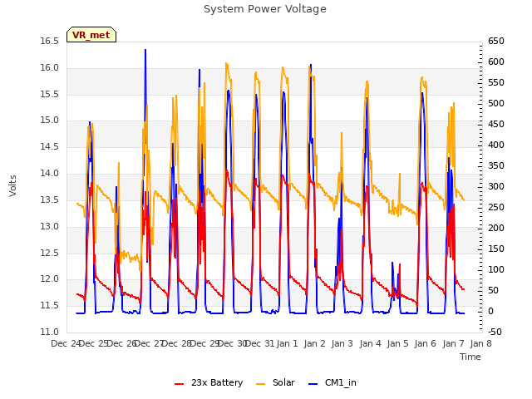Click the 350 right axis tick label

pyautogui.click(x=496, y=166)
